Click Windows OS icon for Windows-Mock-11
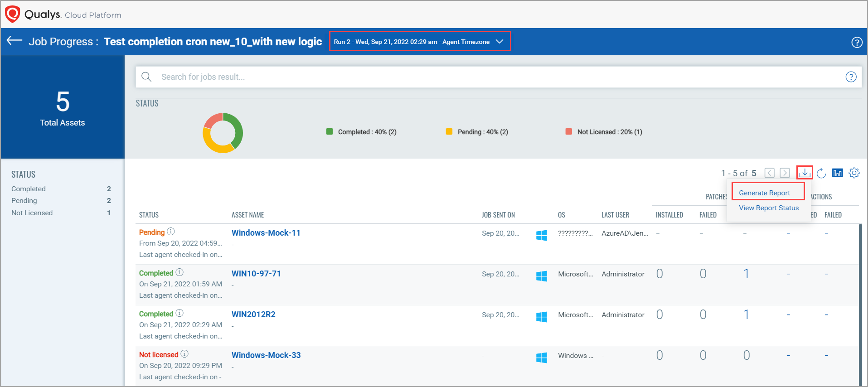The image size is (868, 387). (542, 235)
